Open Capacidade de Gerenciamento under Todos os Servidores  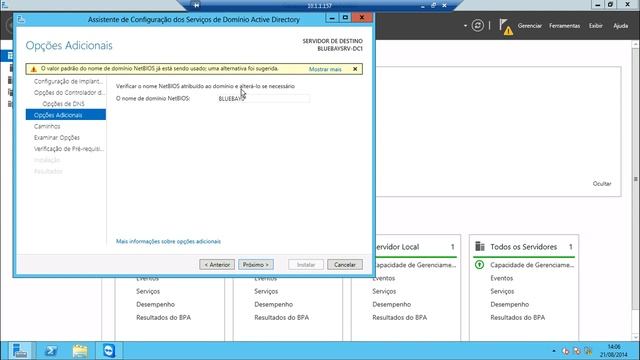click(x=532, y=265)
